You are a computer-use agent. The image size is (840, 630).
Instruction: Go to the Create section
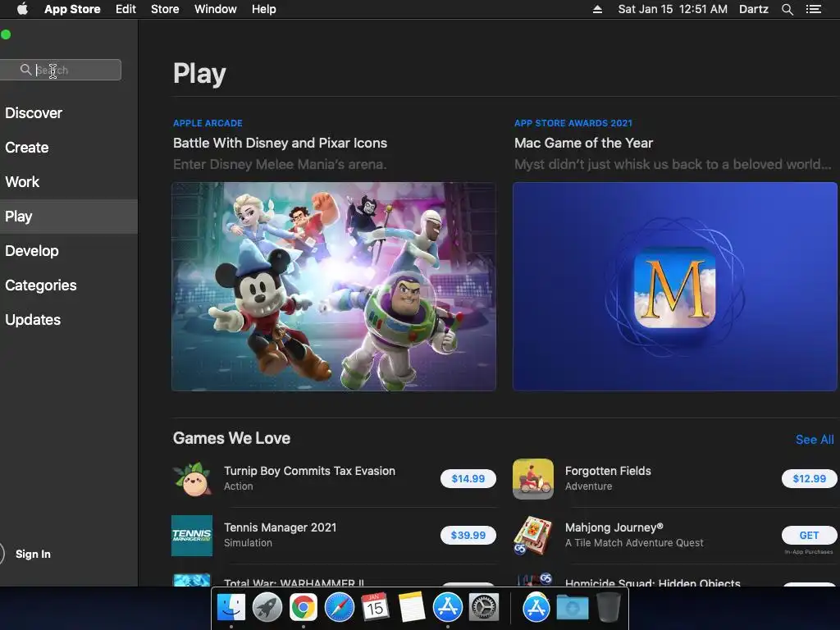pyautogui.click(x=27, y=148)
